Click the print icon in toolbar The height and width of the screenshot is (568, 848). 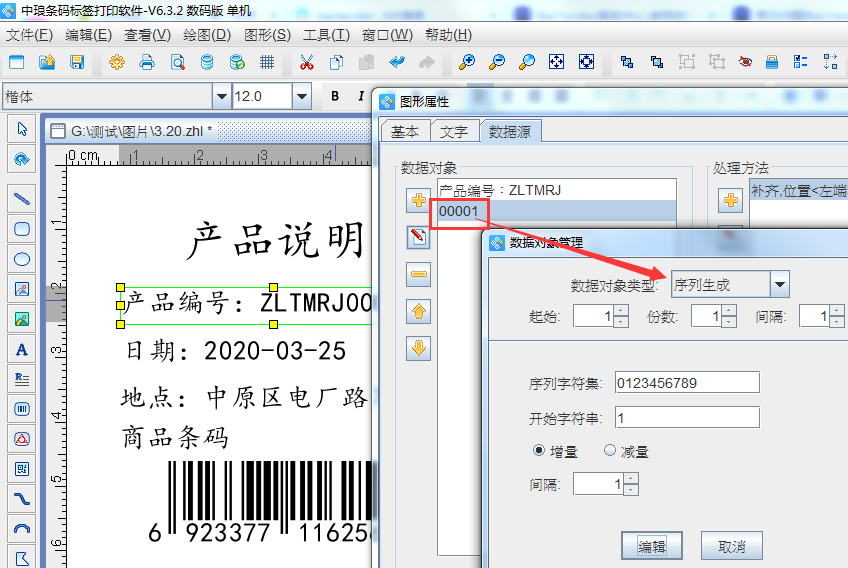(147, 62)
